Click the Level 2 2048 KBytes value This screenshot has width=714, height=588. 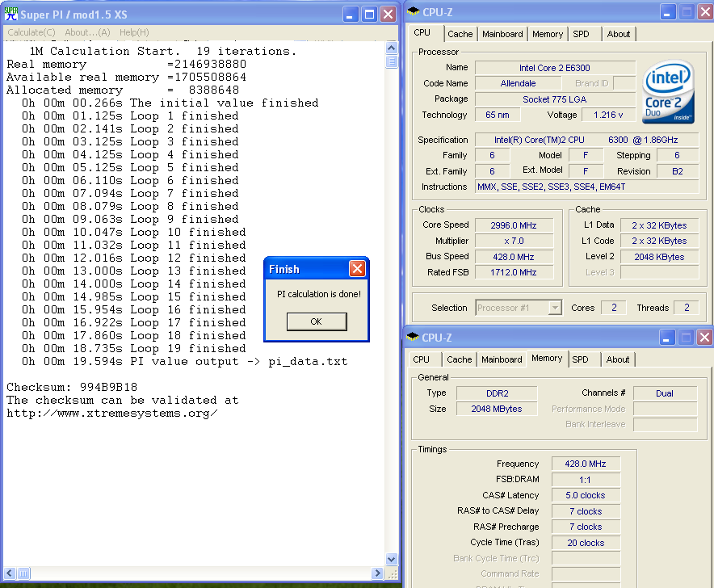coord(659,257)
